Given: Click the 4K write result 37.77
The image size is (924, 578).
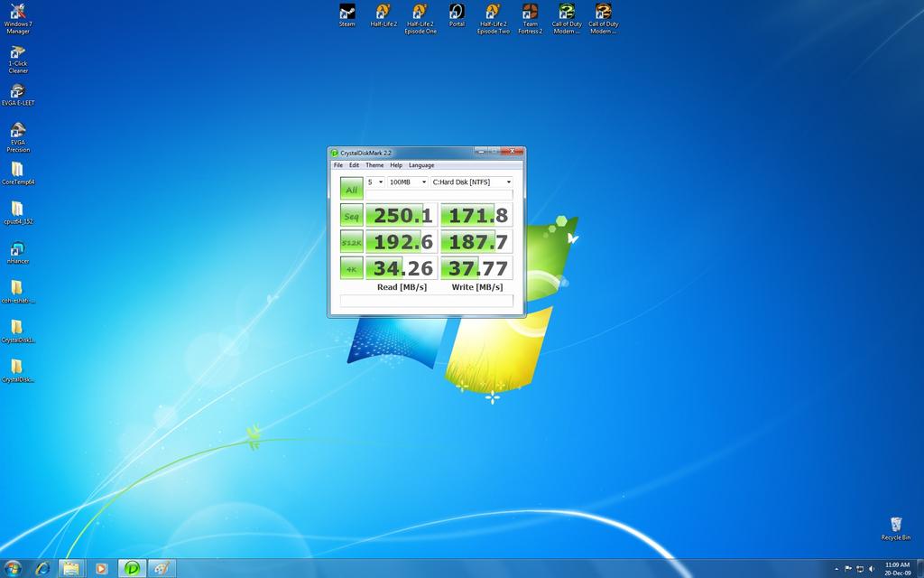Looking at the screenshot, I should click(x=476, y=268).
